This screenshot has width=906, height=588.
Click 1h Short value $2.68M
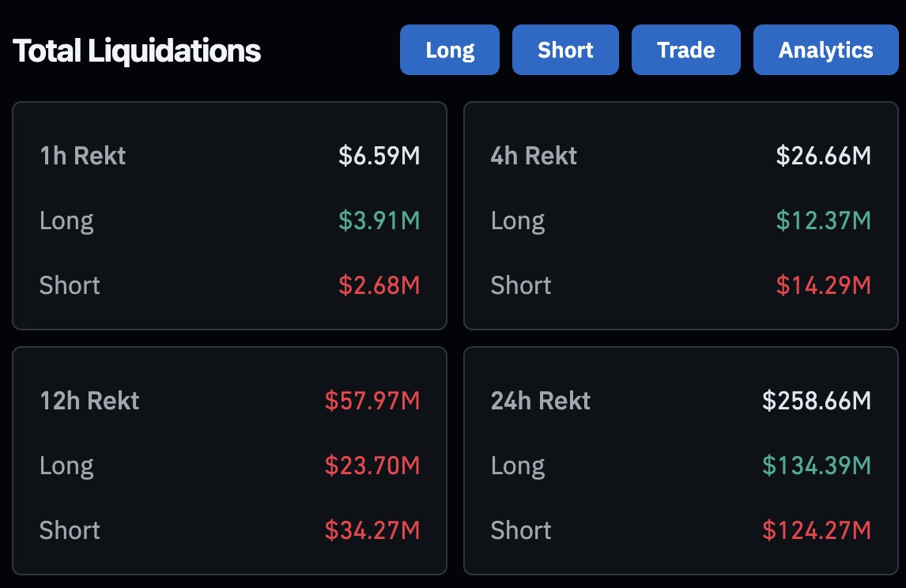click(x=379, y=285)
